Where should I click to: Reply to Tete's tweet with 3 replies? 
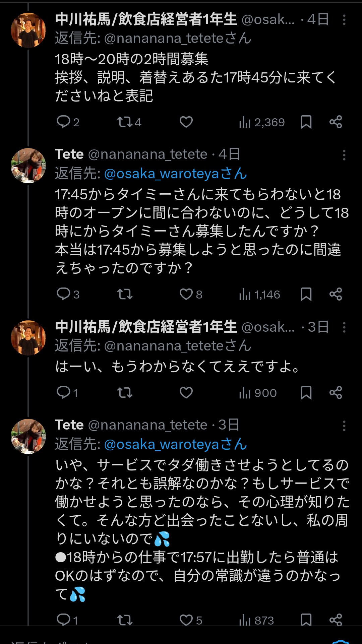(x=64, y=294)
